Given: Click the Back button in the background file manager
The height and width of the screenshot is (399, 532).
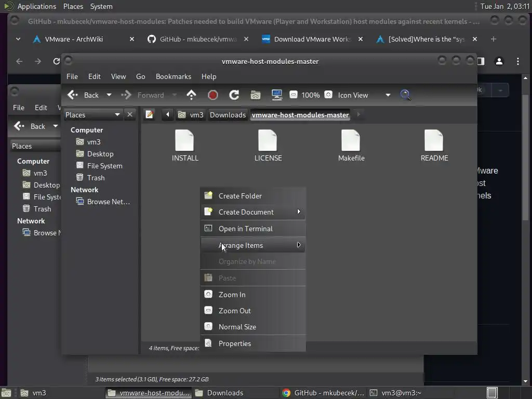Looking at the screenshot, I should [30, 126].
